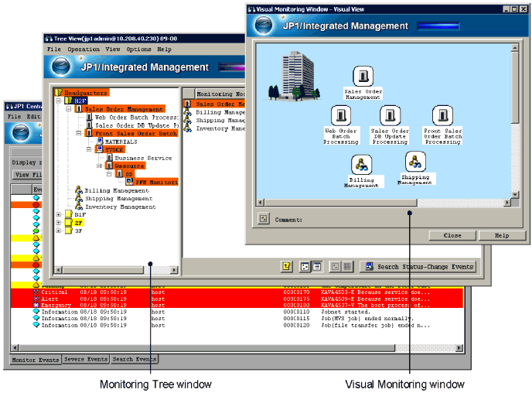
Task: Click the comment icon beside Comment label
Action: pos(263,219)
